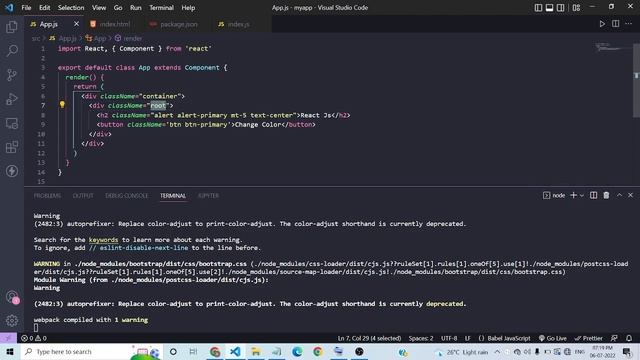Screen dimensions: 640x360
Task: Toggle the secondary side bar
Action: point(560,7)
